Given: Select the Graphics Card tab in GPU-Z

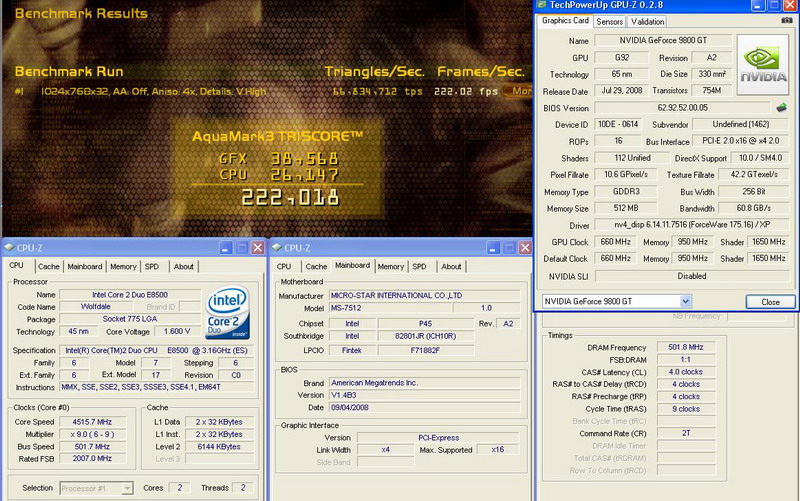Looking at the screenshot, I should coord(565,20).
